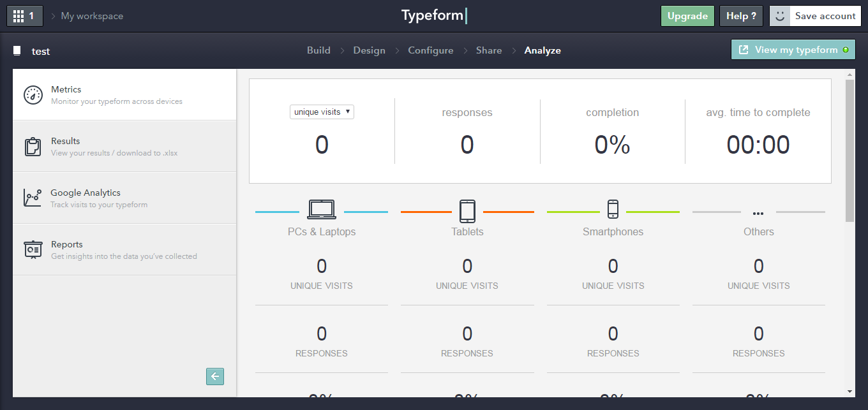Click UNIQUE VISITS under Tablets
868x410 pixels.
(467, 286)
